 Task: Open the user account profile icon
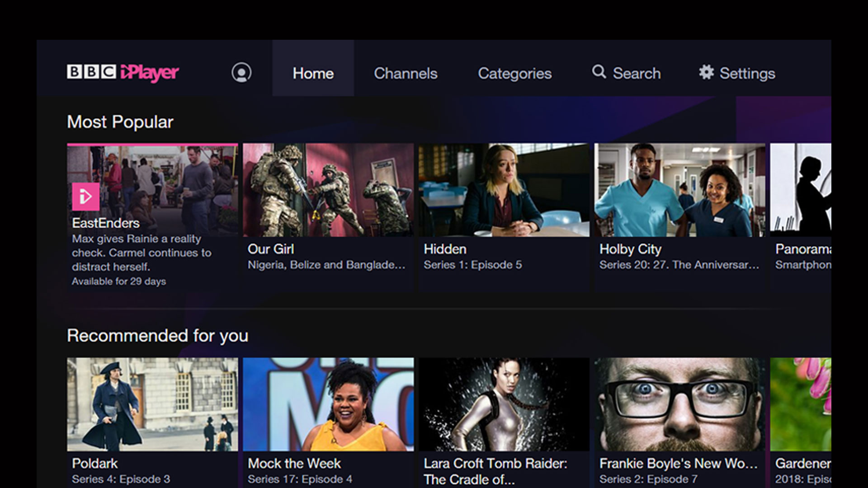click(x=241, y=72)
